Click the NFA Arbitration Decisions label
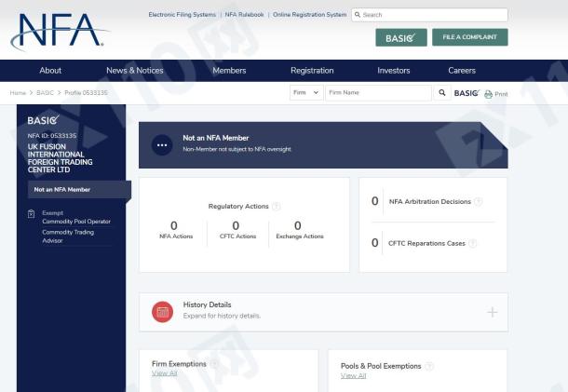Image resolution: width=568 pixels, height=392 pixels. coord(430,201)
